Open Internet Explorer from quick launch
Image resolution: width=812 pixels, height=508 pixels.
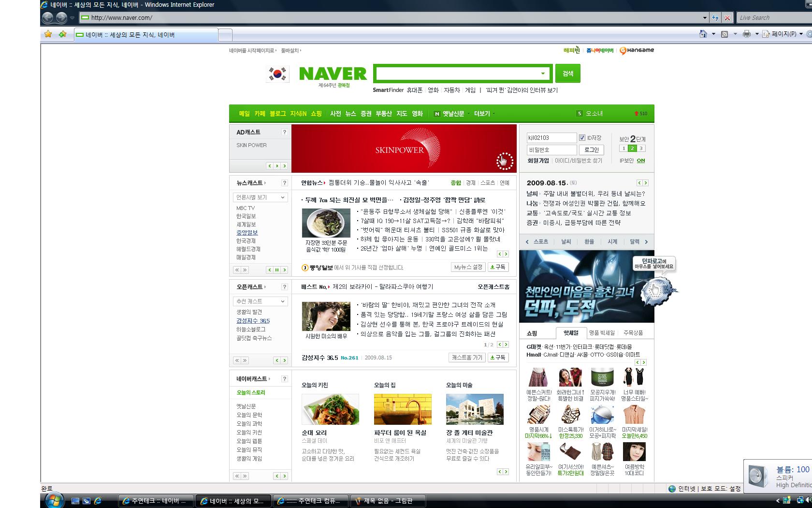(98, 501)
